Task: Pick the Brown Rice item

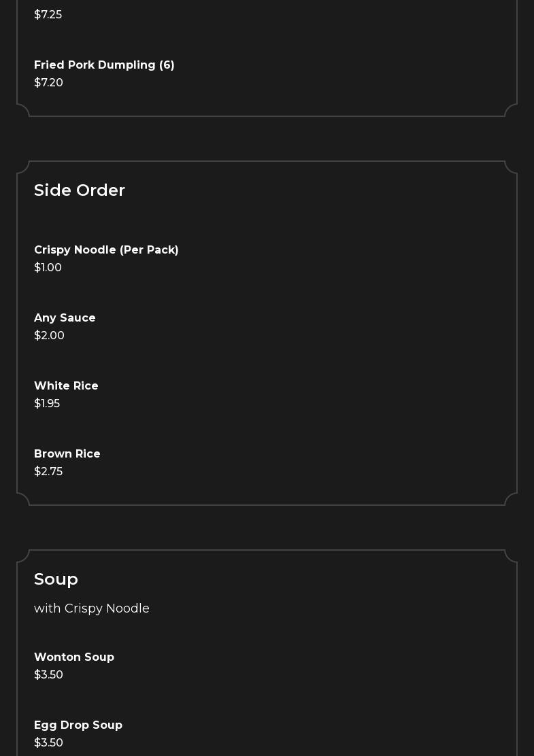Action: pyautogui.click(x=67, y=454)
